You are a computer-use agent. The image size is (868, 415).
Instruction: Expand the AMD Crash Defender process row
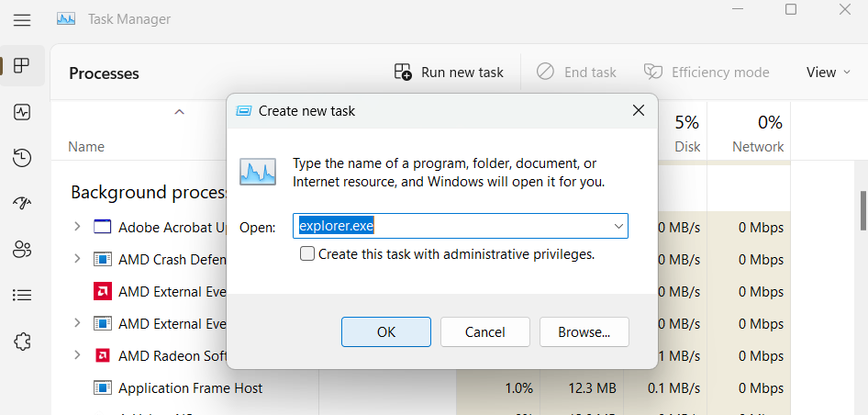[77, 259]
